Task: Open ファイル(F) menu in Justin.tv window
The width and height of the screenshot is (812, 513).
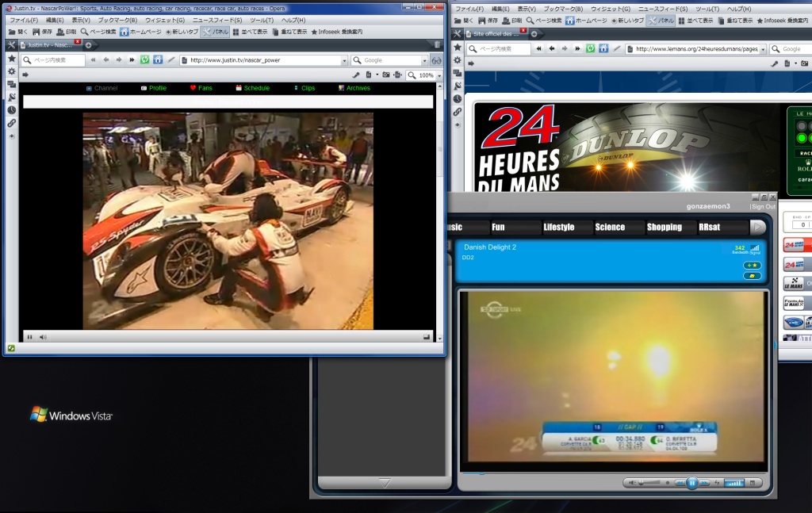Action: click(x=24, y=20)
